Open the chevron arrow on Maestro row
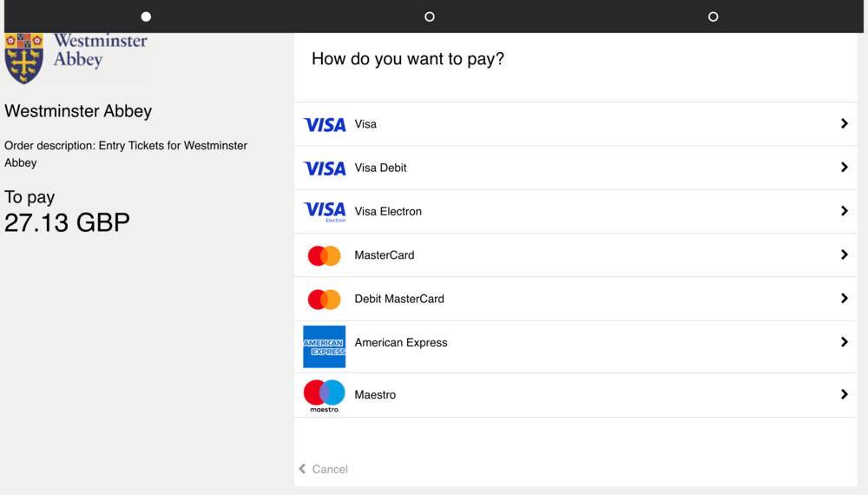This screenshot has height=495, width=868. [845, 394]
